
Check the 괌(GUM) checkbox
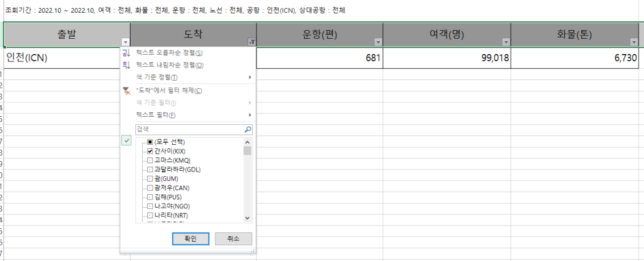click(150, 178)
